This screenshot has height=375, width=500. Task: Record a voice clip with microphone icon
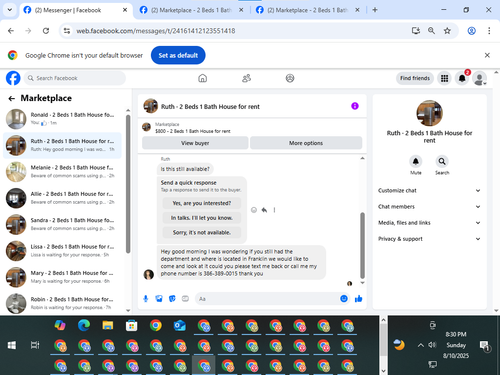click(146, 299)
